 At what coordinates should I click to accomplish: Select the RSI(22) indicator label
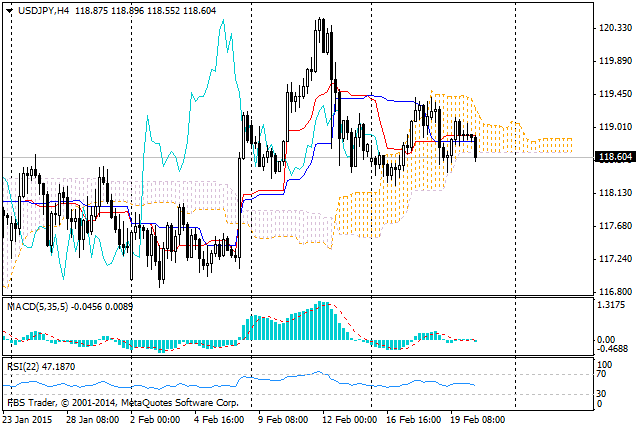[25, 367]
